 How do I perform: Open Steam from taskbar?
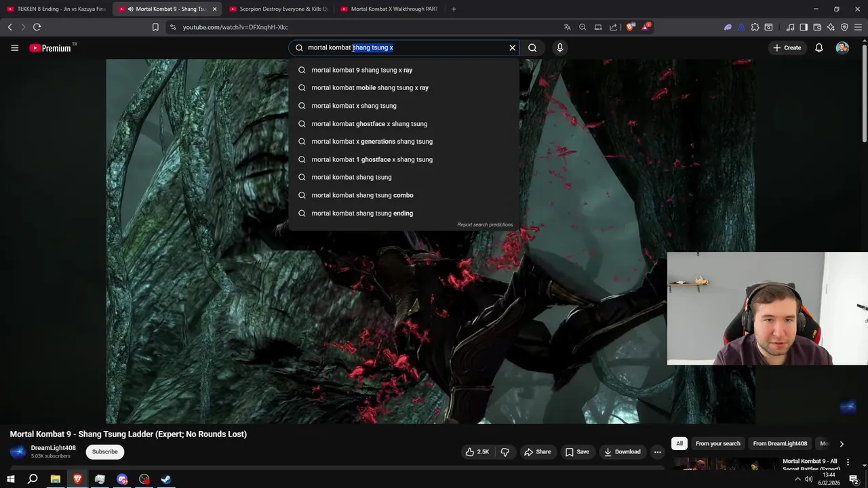(166, 479)
